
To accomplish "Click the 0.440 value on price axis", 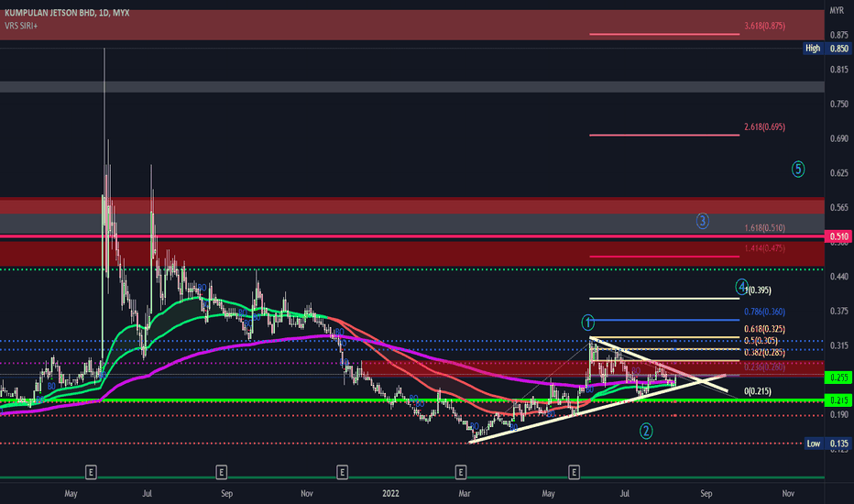I will coord(838,276).
